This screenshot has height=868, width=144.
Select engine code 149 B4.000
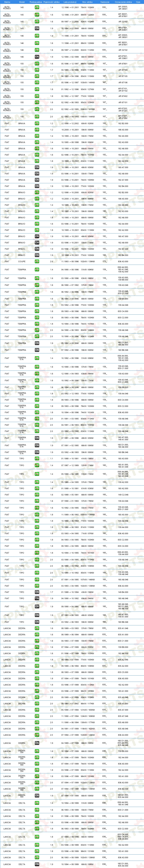click(x=123, y=592)
